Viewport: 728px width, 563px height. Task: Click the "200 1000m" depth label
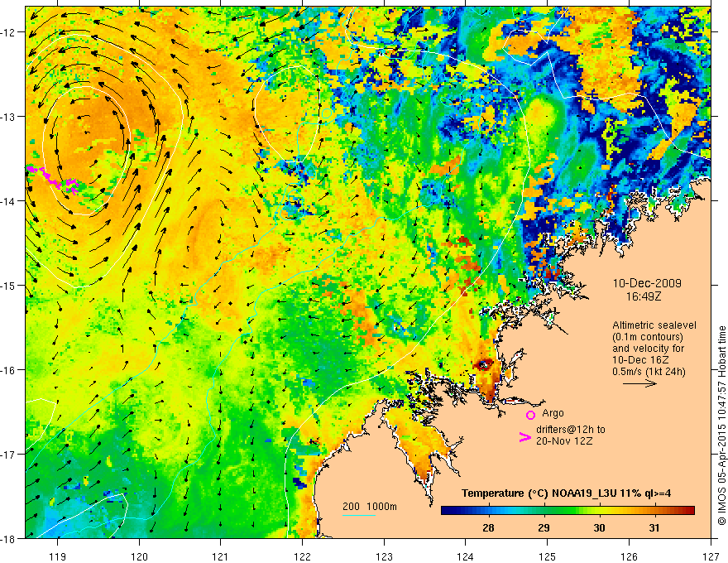tap(370, 507)
